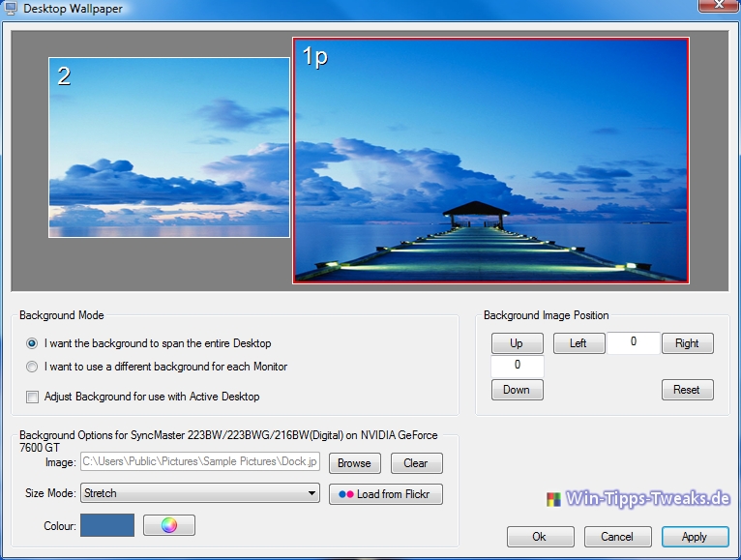Select monitor 1p preview thumbnail
Viewport: 741px width, 560px height.
490,161
